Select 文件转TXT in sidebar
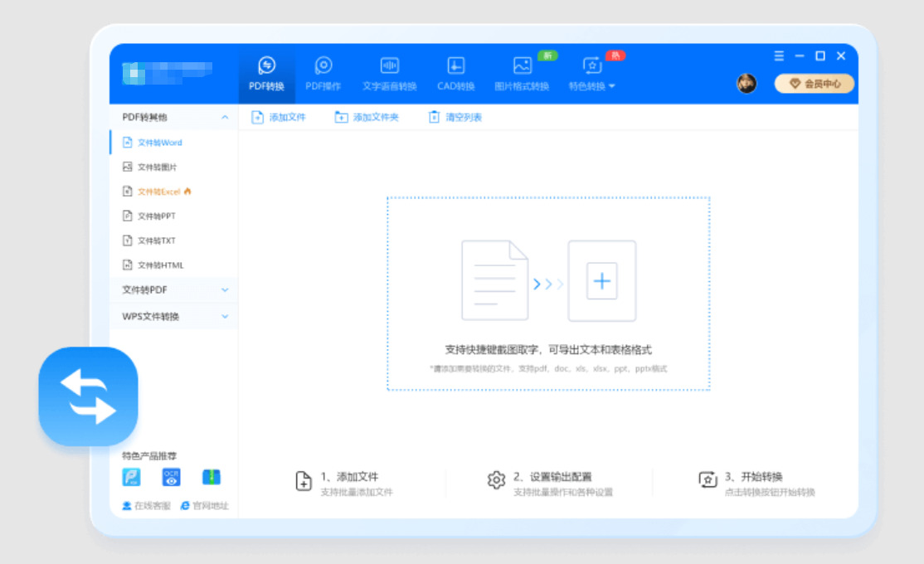Viewport: 924px width, 564px height. [x=174, y=241]
